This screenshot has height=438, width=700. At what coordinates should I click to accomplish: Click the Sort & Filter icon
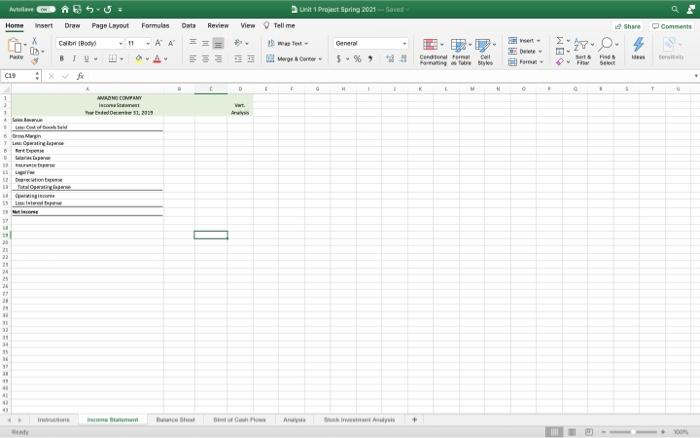point(583,51)
